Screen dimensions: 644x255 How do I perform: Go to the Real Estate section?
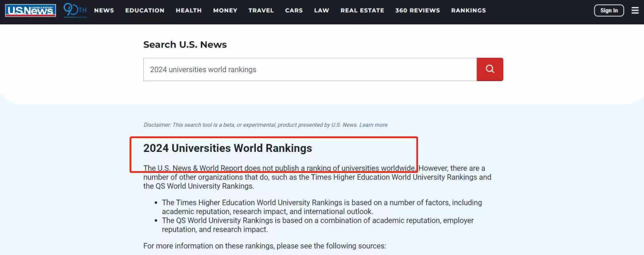362,11
